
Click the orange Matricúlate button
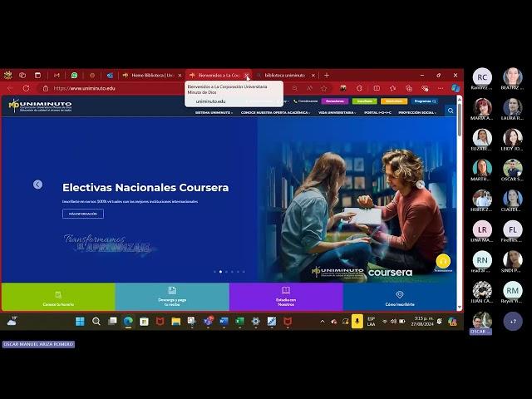click(x=394, y=101)
